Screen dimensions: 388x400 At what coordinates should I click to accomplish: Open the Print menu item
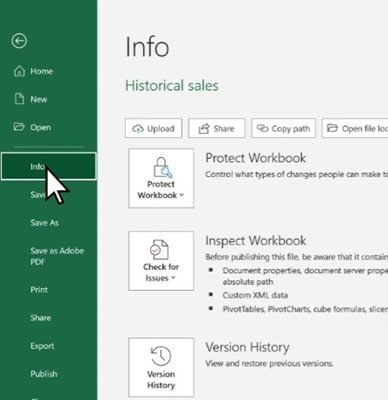(x=39, y=290)
